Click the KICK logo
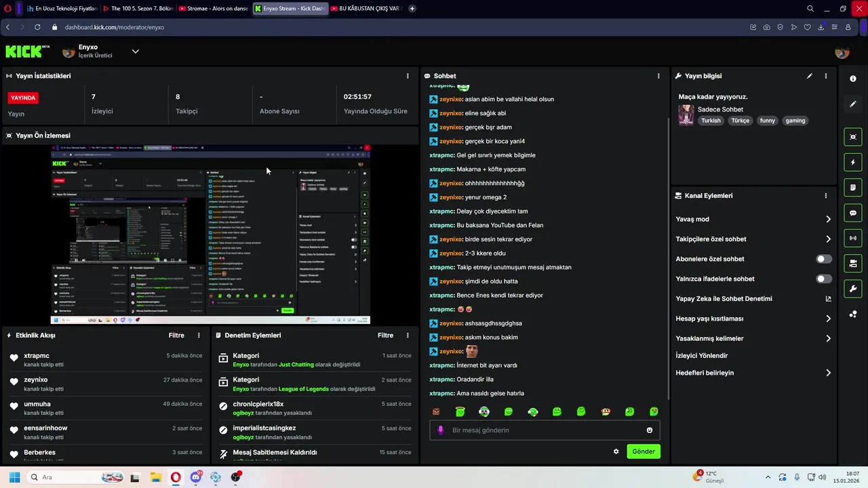 click(x=27, y=52)
